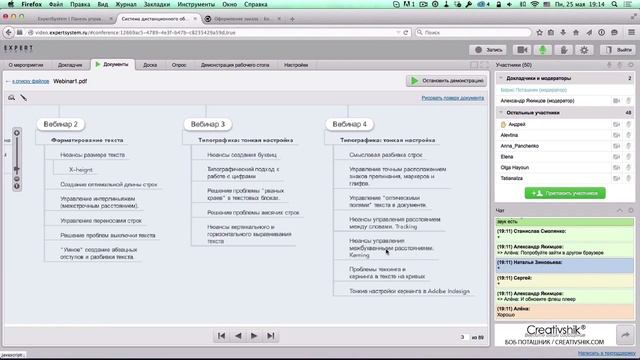Toggle camera icon for Alevtina

point(616,135)
